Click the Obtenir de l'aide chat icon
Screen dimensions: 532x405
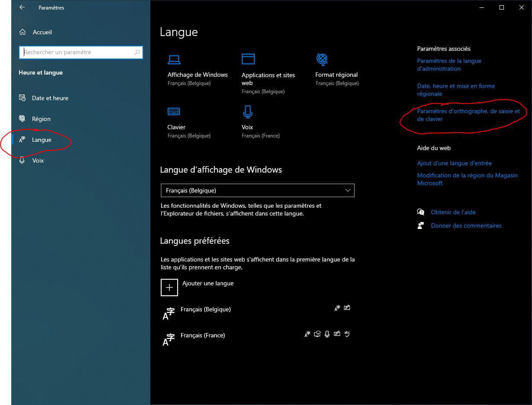point(421,212)
